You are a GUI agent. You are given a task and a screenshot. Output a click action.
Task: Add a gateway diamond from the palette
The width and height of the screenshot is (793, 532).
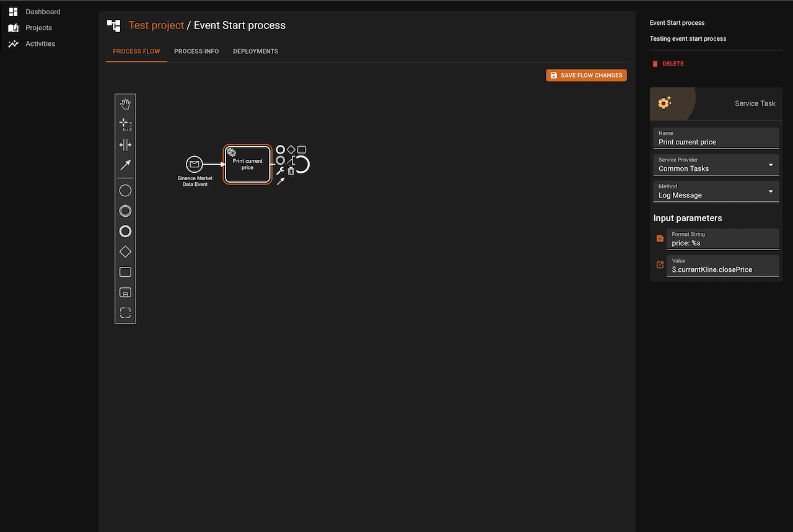[125, 251]
